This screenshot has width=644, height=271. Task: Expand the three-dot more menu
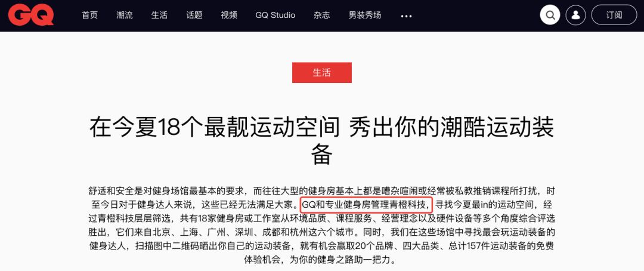(x=406, y=16)
